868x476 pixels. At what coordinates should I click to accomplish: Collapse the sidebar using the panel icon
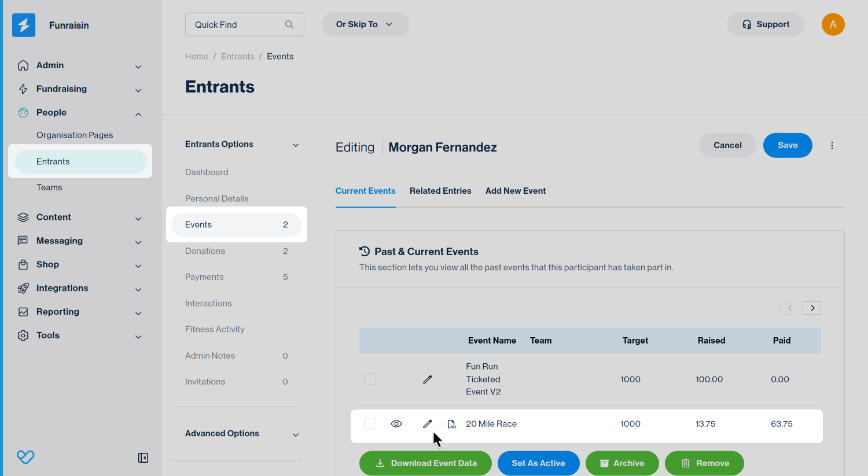coord(143,458)
